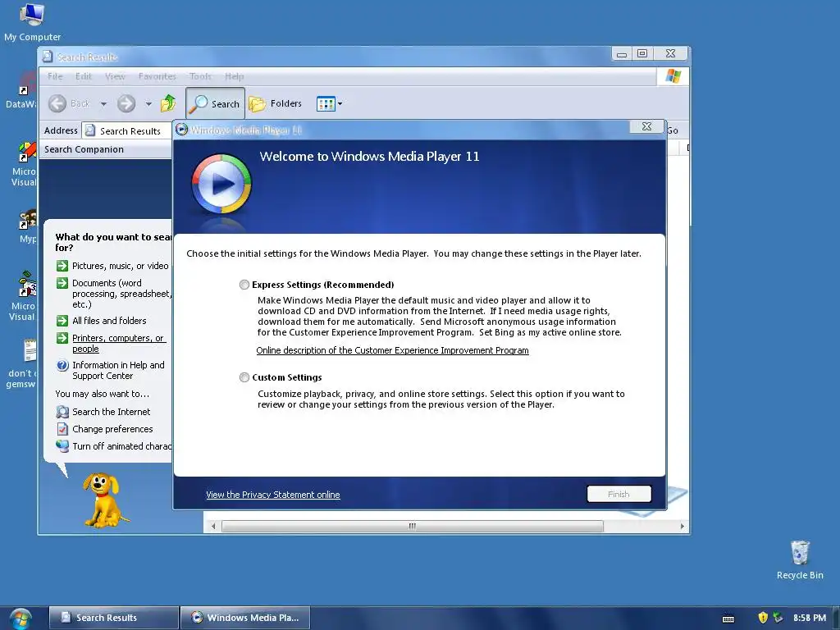Screen dimensions: 840x630
Task: Open the Help menu
Action: pos(234,76)
